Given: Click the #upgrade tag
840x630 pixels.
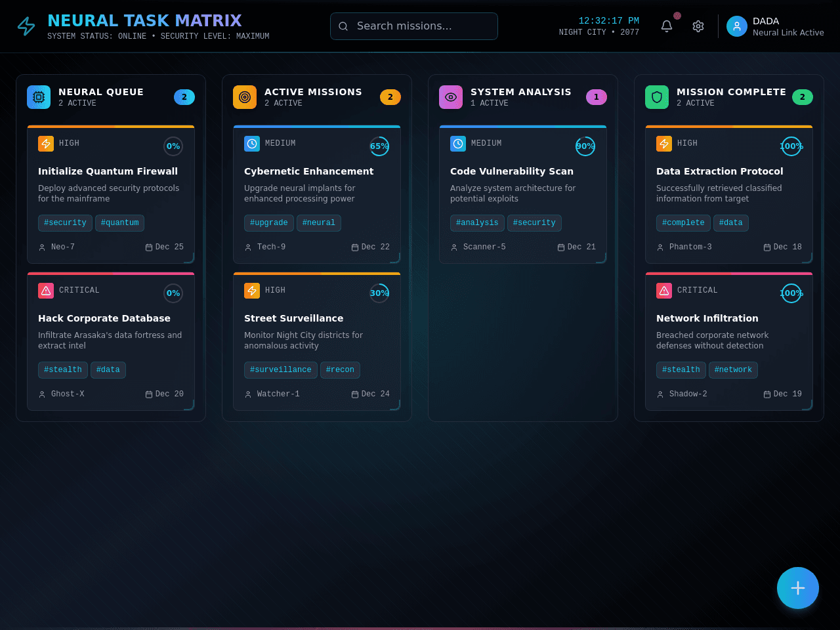Looking at the screenshot, I should 269,223.
